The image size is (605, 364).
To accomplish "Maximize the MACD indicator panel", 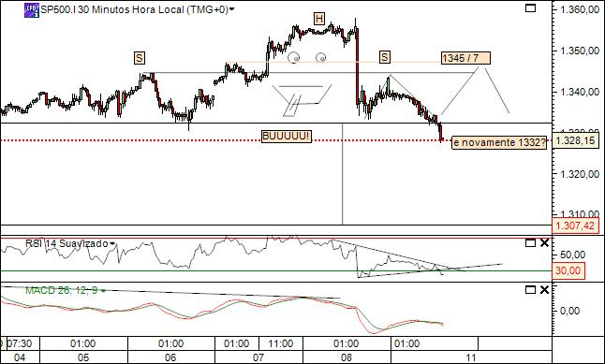I will [x=530, y=289].
